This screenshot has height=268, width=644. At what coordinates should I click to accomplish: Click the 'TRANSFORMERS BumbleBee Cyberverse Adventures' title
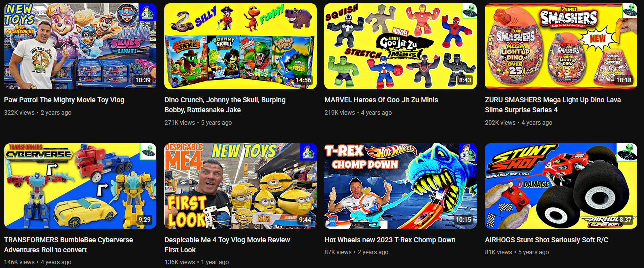(x=69, y=245)
